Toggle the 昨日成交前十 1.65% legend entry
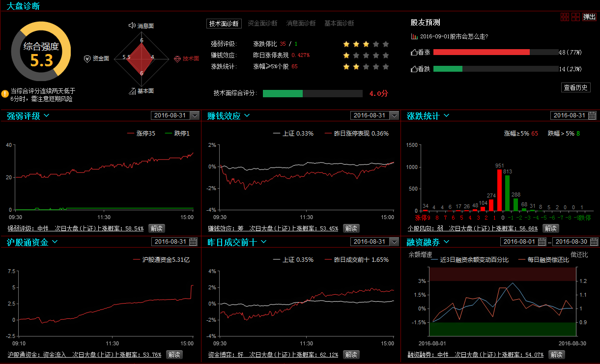Image resolution: width=600 pixels, height=364 pixels. click(357, 259)
